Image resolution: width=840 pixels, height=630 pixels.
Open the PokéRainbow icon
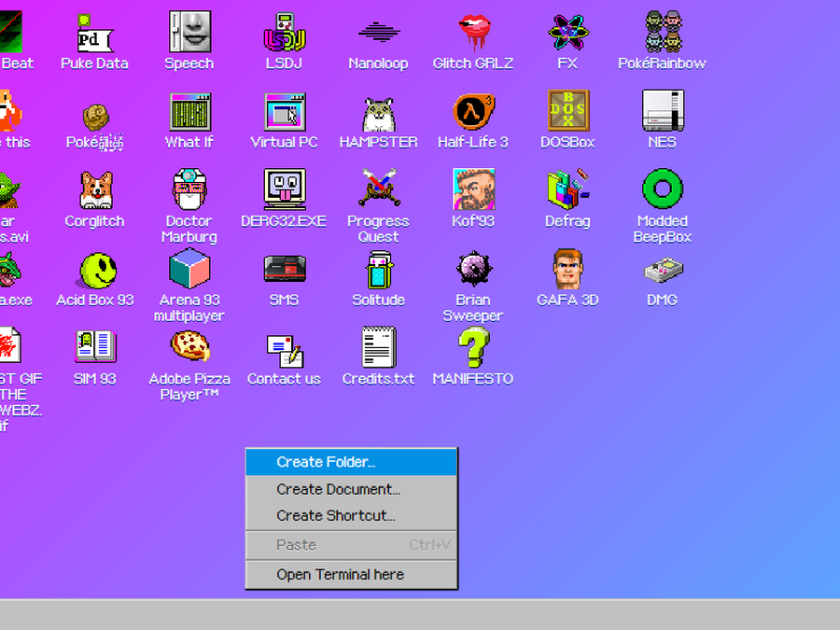[x=663, y=32]
